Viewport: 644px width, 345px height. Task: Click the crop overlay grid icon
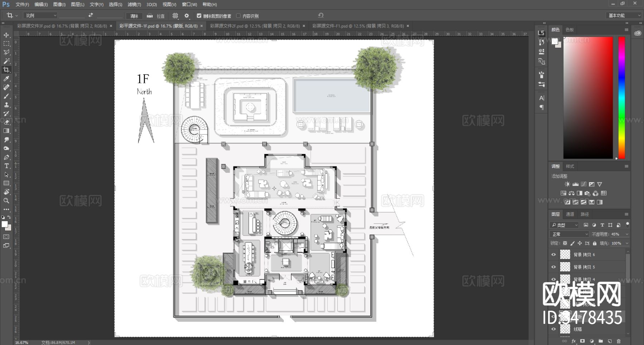click(175, 16)
